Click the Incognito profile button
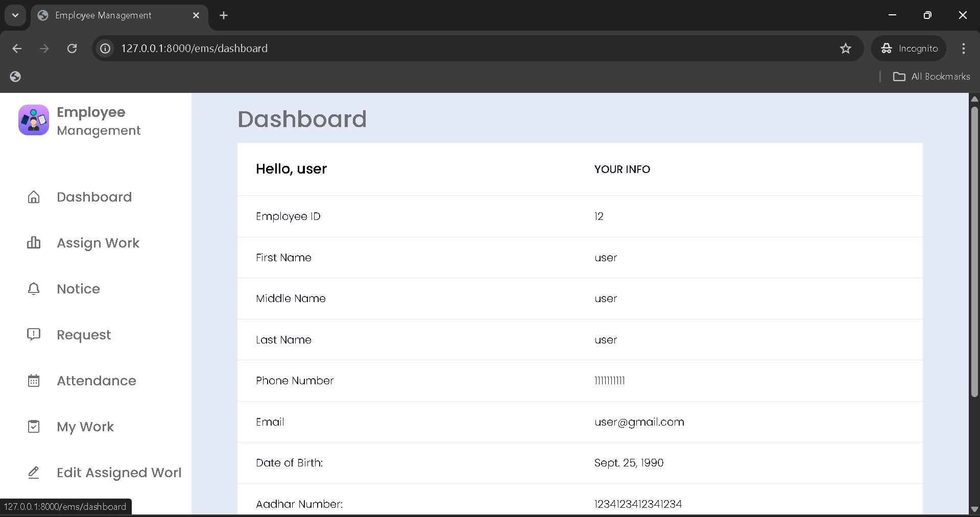Image resolution: width=980 pixels, height=517 pixels. point(909,48)
